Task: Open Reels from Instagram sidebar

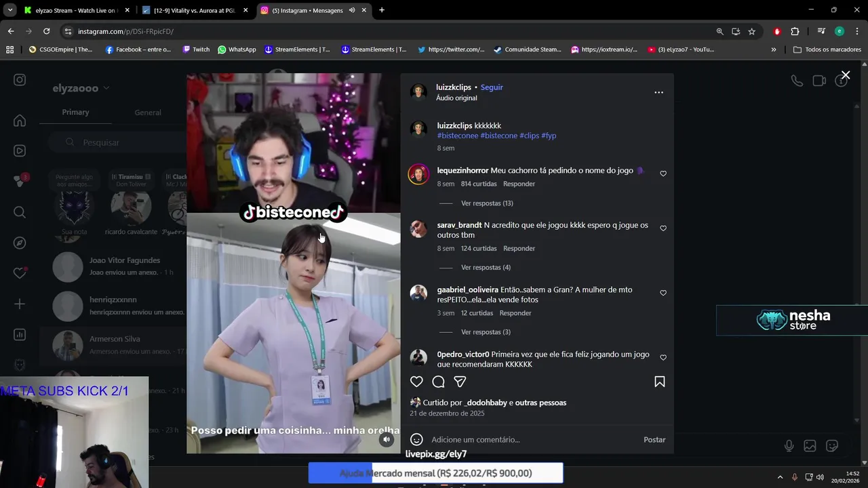Action: pos(20,150)
